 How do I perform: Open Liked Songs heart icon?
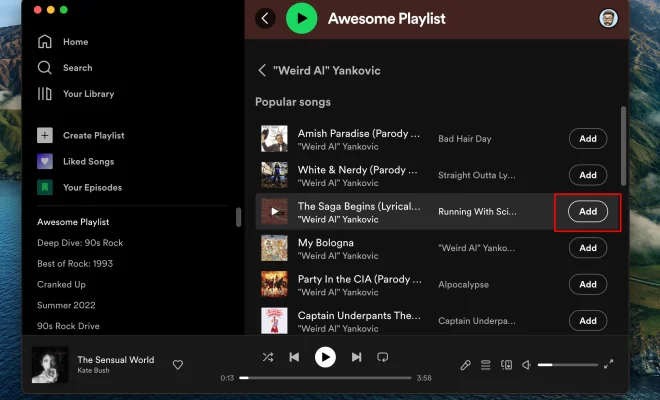[x=45, y=162]
